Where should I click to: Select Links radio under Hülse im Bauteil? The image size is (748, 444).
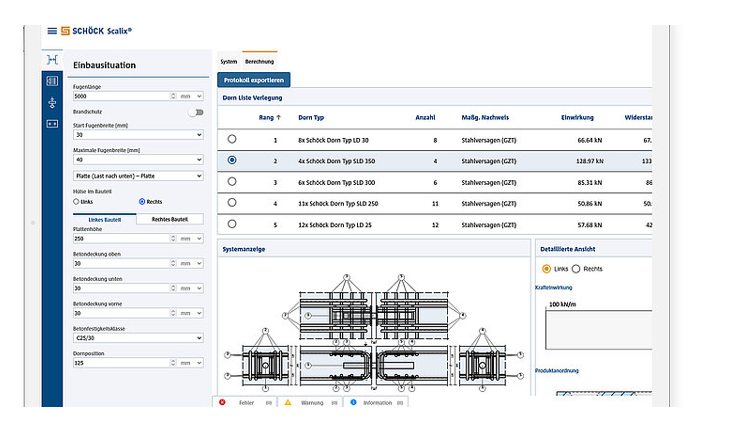(x=78, y=201)
